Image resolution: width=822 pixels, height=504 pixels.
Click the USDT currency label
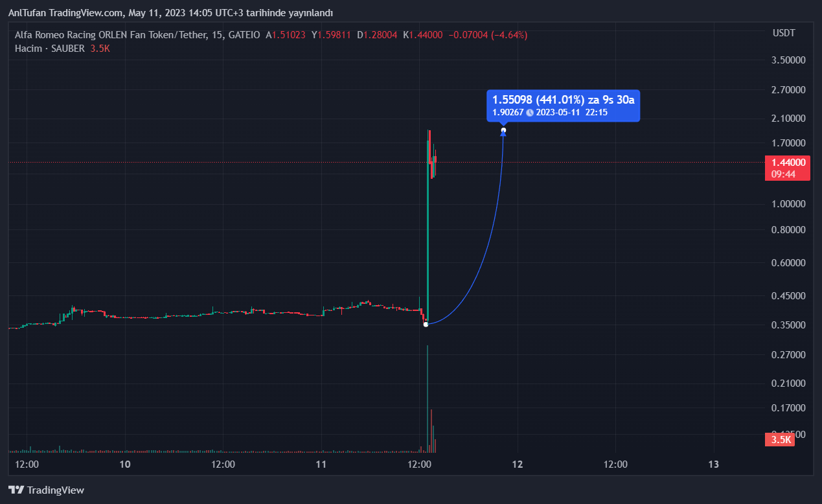[x=784, y=33]
